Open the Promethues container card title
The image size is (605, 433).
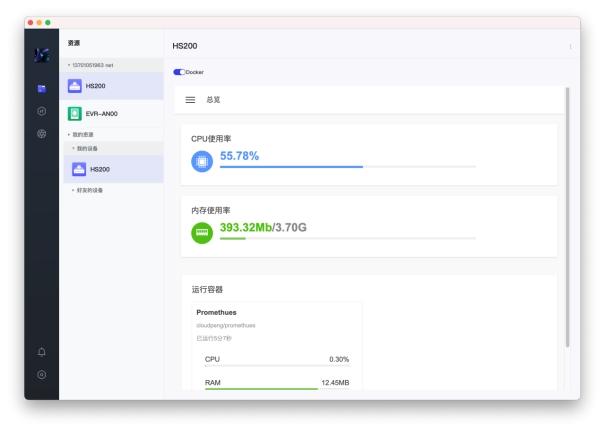coord(216,313)
